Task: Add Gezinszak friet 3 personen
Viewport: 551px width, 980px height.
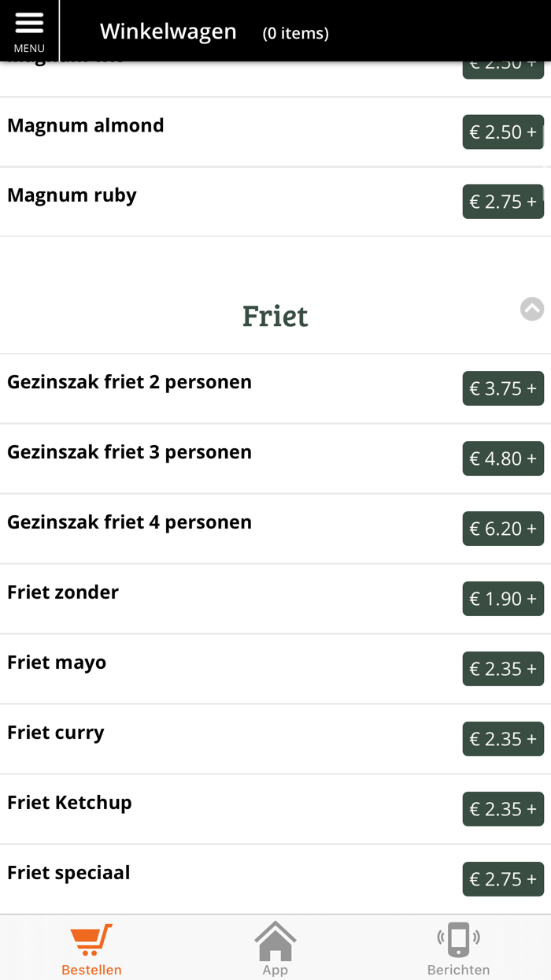Action: pyautogui.click(x=503, y=458)
